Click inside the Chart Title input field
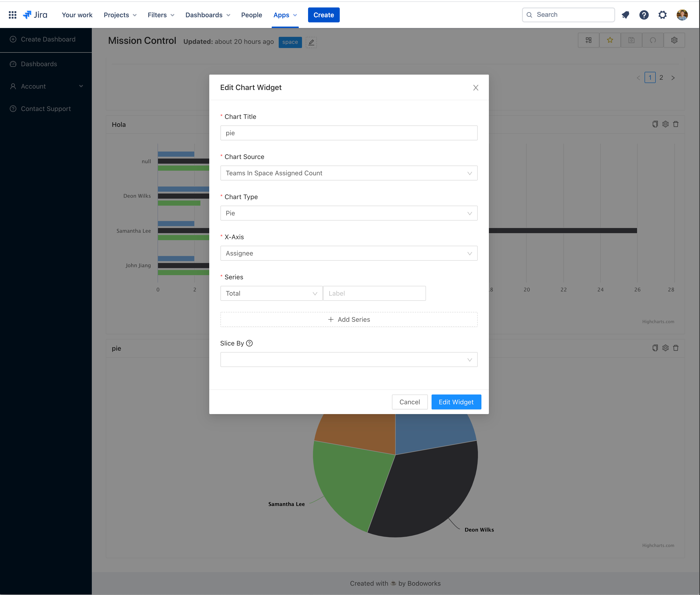Viewport: 700px width, 595px height. click(349, 133)
